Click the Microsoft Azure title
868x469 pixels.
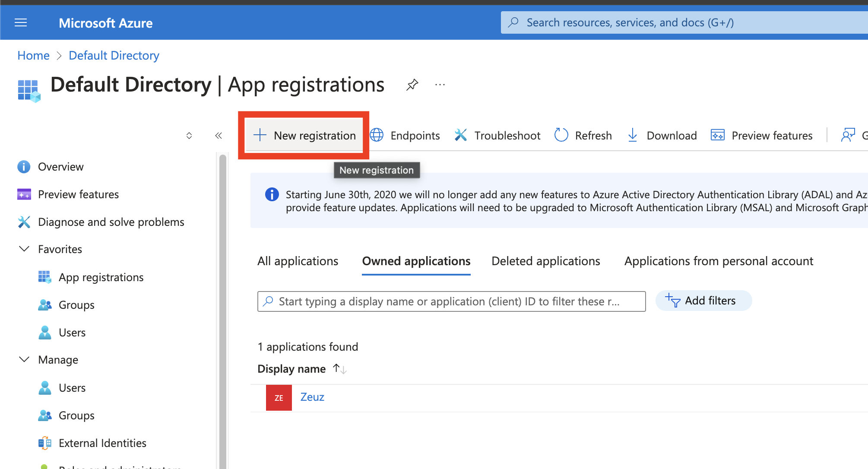[105, 23]
